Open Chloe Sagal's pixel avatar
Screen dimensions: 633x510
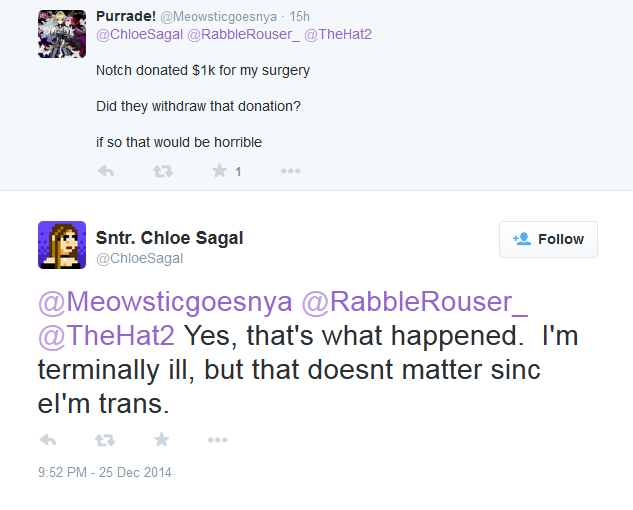pos(62,245)
